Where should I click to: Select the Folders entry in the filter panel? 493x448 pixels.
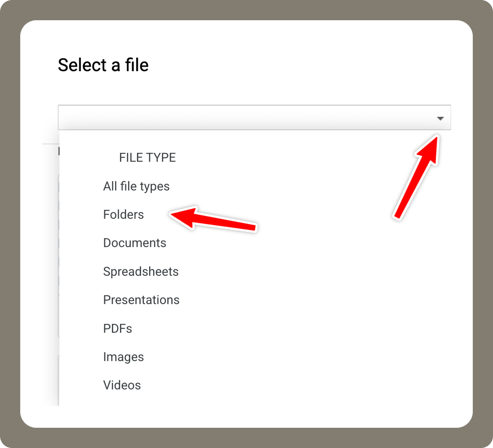[x=123, y=215]
